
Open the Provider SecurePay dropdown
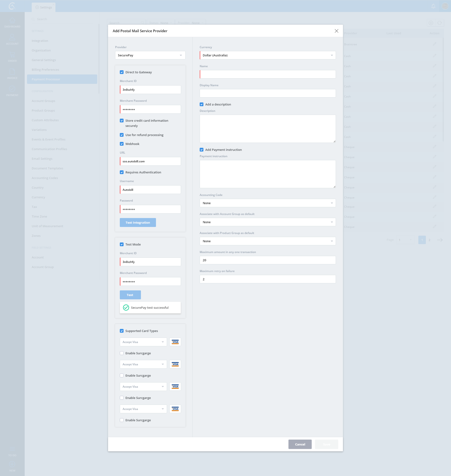point(150,55)
